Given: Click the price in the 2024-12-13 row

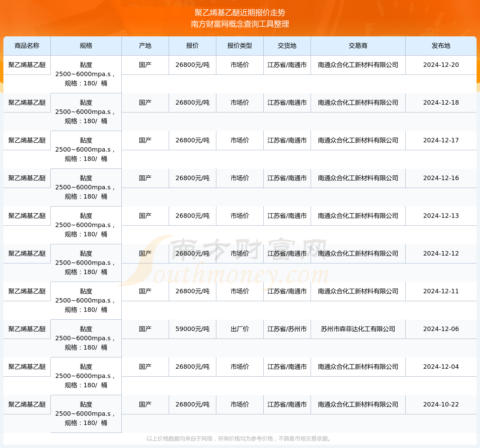Looking at the screenshot, I should (x=192, y=216).
